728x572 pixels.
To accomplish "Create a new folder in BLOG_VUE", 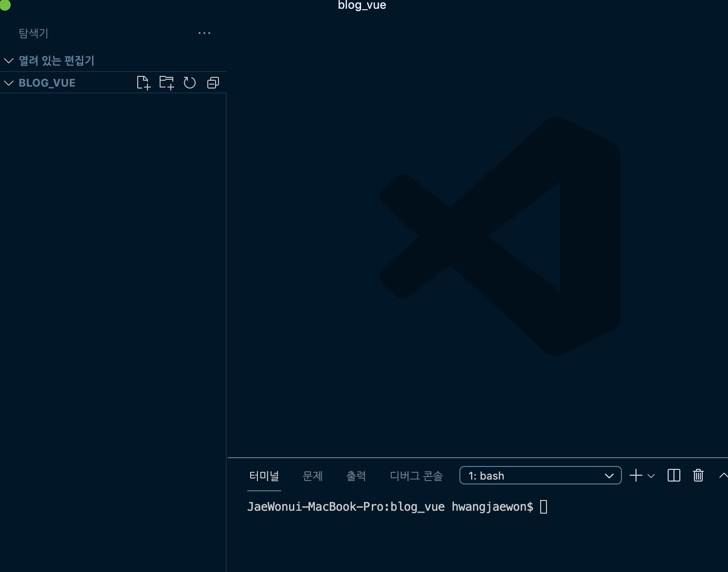I will [x=167, y=83].
